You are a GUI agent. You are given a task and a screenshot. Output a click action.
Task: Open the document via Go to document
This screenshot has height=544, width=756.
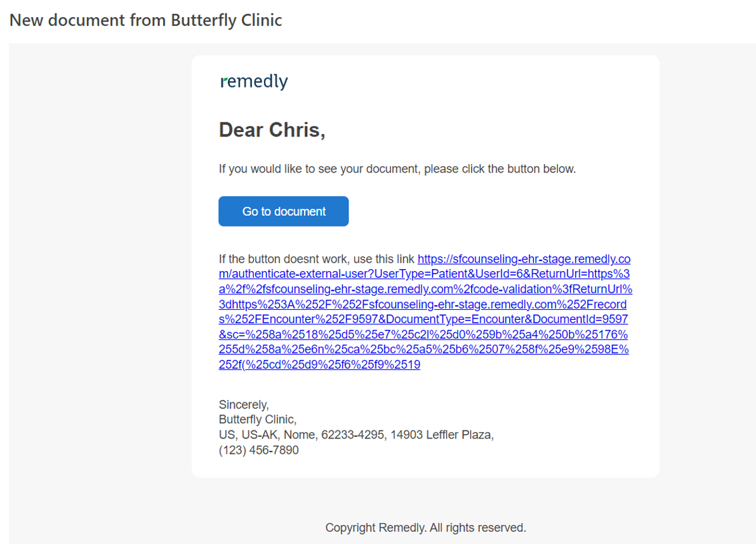284,211
